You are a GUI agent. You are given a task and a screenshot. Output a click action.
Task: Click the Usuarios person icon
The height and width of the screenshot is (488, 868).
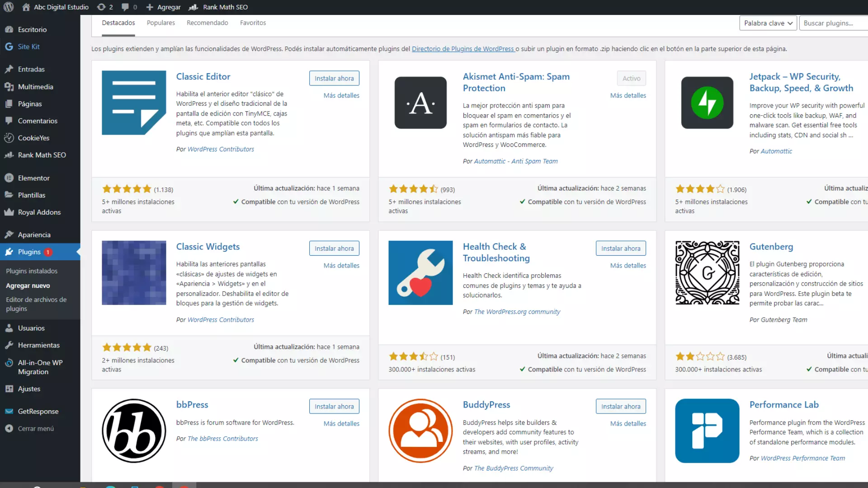9,328
